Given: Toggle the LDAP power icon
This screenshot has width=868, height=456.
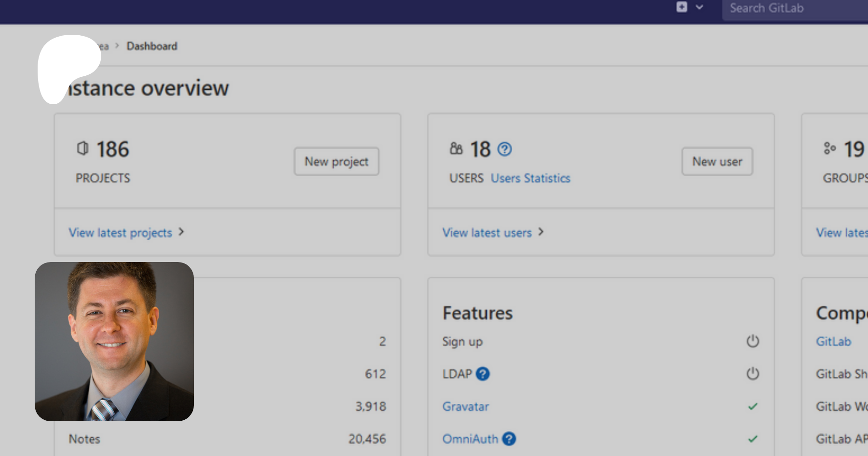Looking at the screenshot, I should tap(753, 374).
